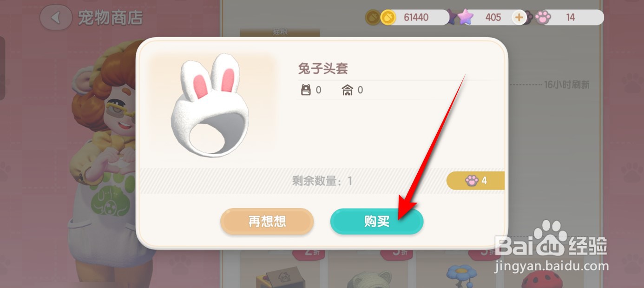Click the 兔子头套 item title
The width and height of the screenshot is (644, 288).
tap(323, 69)
